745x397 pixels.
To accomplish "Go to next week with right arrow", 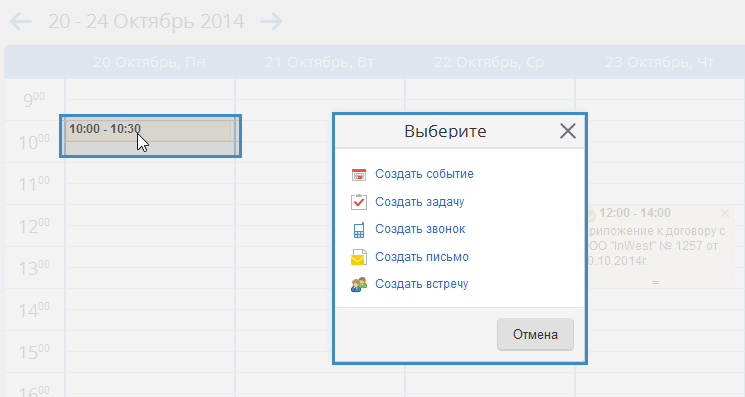I will pos(271,21).
